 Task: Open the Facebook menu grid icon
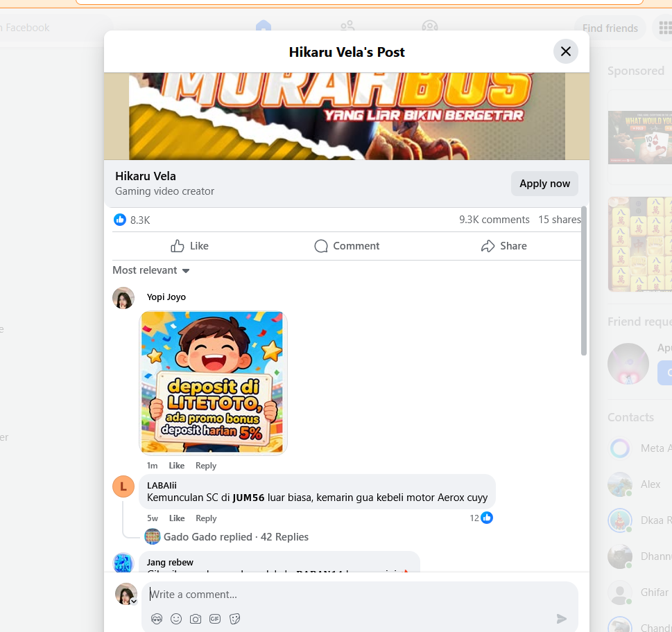coord(664,28)
